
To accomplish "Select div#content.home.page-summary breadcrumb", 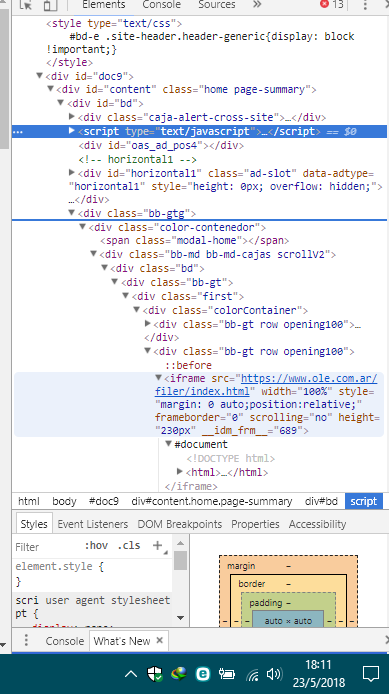I will click(212, 501).
